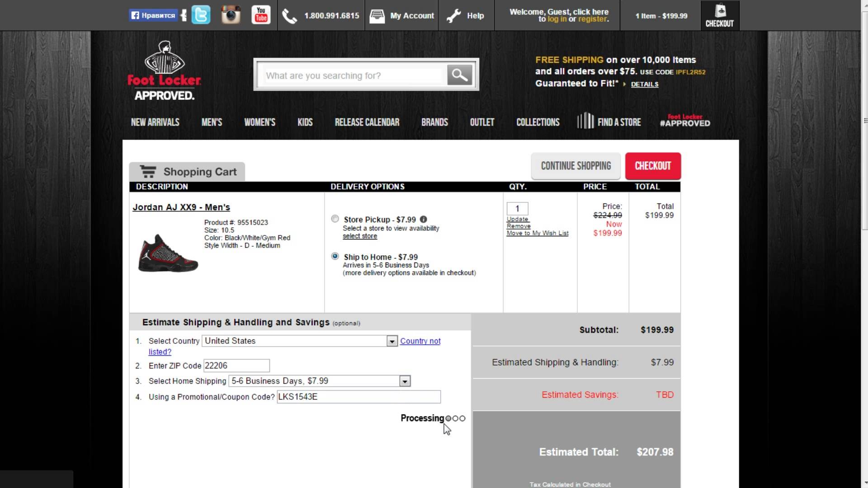The width and height of the screenshot is (868, 488).
Task: Click the Facebook like button icon
Action: (153, 15)
